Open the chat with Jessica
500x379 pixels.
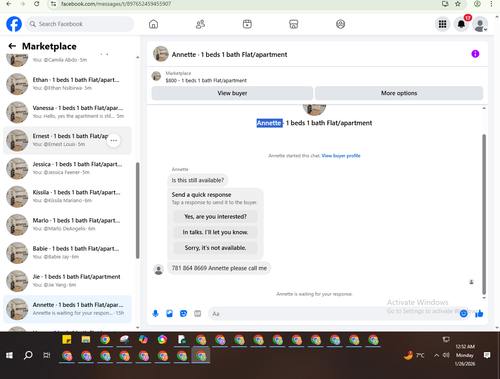tap(67, 168)
